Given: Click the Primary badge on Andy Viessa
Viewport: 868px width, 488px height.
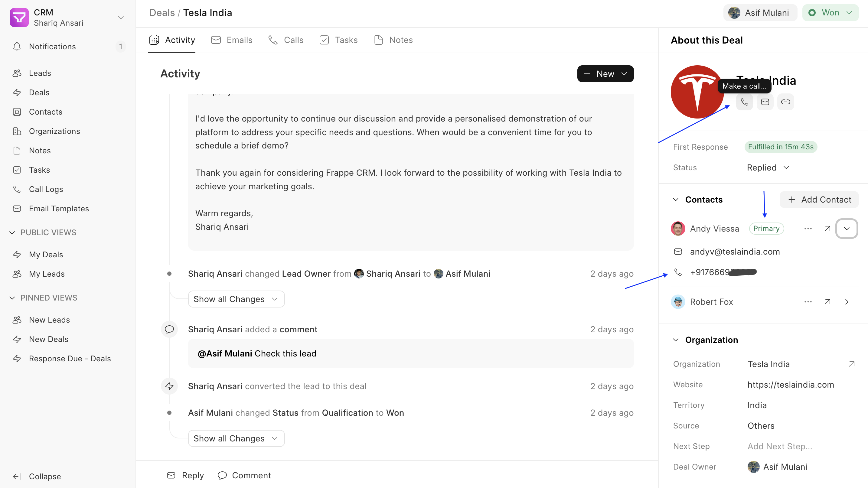Looking at the screenshot, I should tap(766, 228).
